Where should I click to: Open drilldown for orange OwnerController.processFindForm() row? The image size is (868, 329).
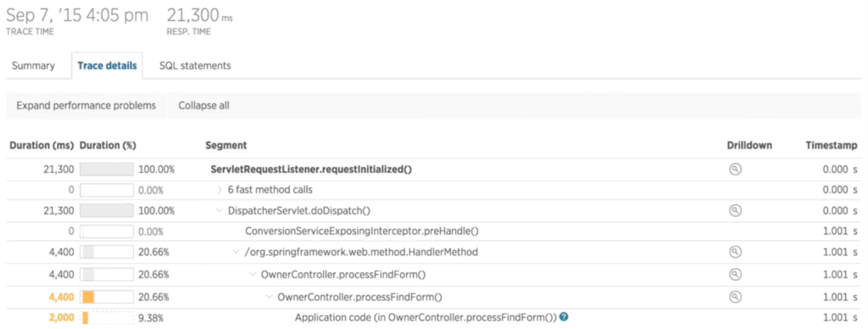click(x=735, y=297)
